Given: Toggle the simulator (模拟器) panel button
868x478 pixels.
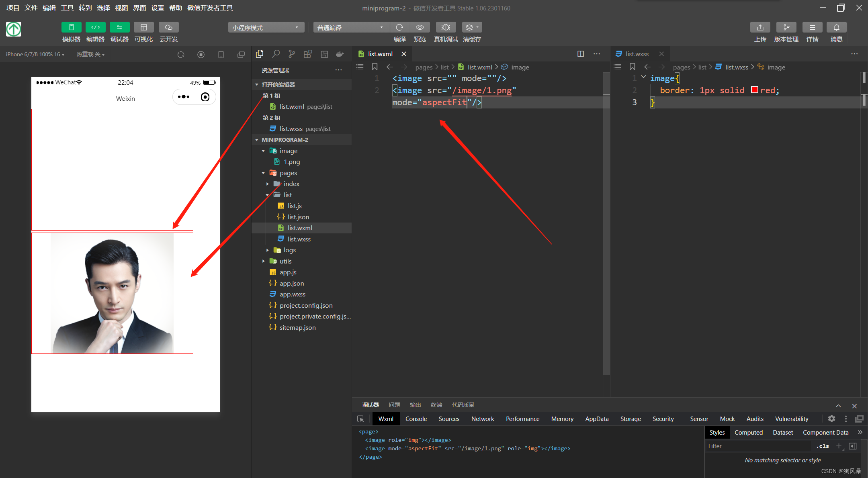Looking at the screenshot, I should [71, 27].
